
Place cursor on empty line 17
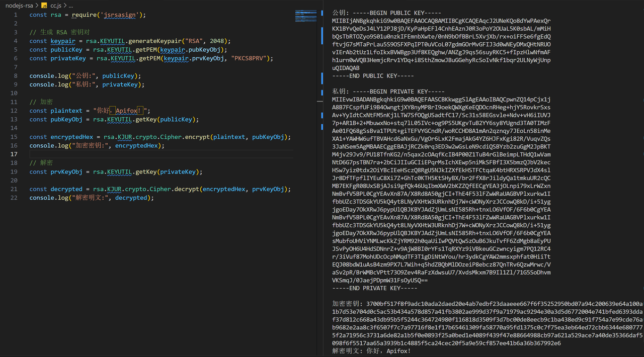click(151, 154)
